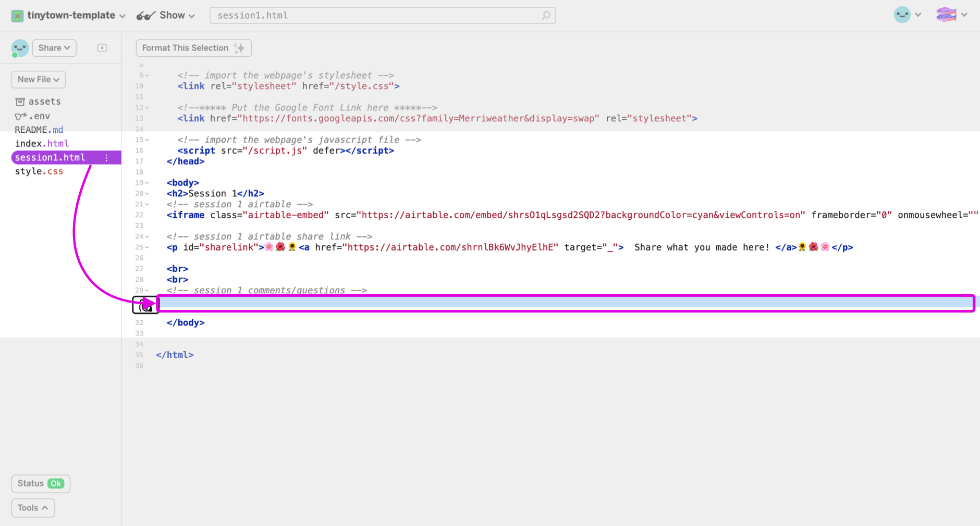Image resolution: width=980 pixels, height=526 pixels.
Task: Click the "session 1 comments/questions" comment
Action: [267, 291]
